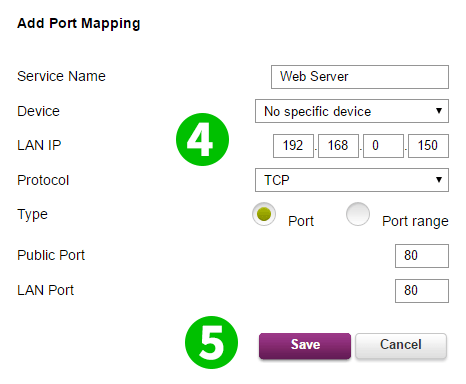Click the green step 5 badge
This screenshot has height=384, width=466.
pyautogui.click(x=211, y=342)
